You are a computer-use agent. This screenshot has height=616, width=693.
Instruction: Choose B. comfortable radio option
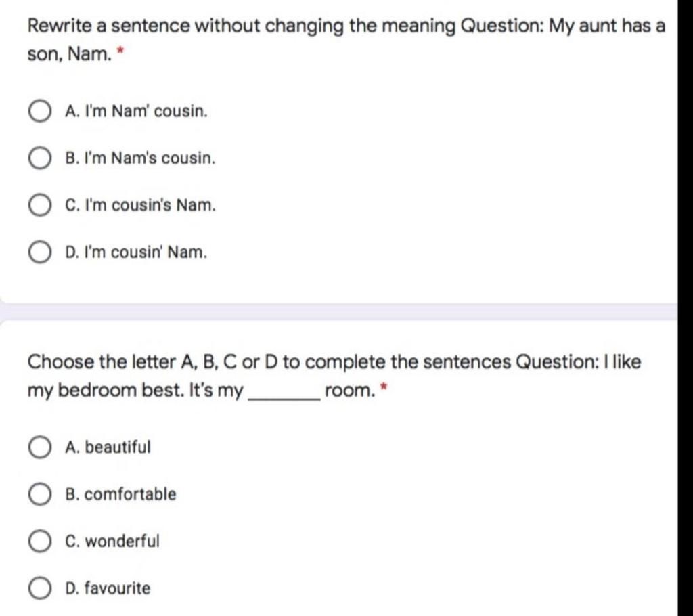point(40,494)
